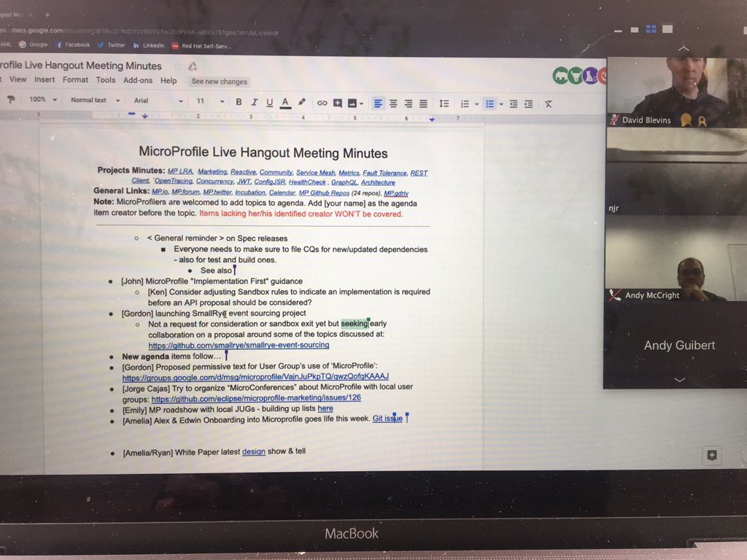The width and height of the screenshot is (747, 560).
Task: Click David Blevins video thumbnail
Action: (x=677, y=93)
